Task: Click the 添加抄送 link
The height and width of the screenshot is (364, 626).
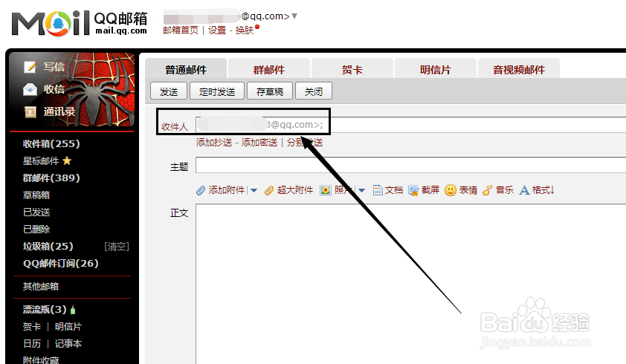Action: (x=214, y=143)
